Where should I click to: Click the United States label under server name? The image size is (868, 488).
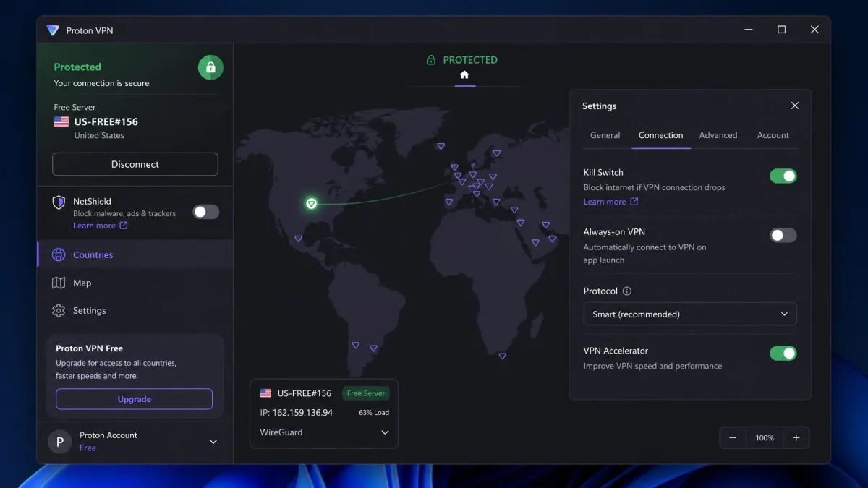99,135
